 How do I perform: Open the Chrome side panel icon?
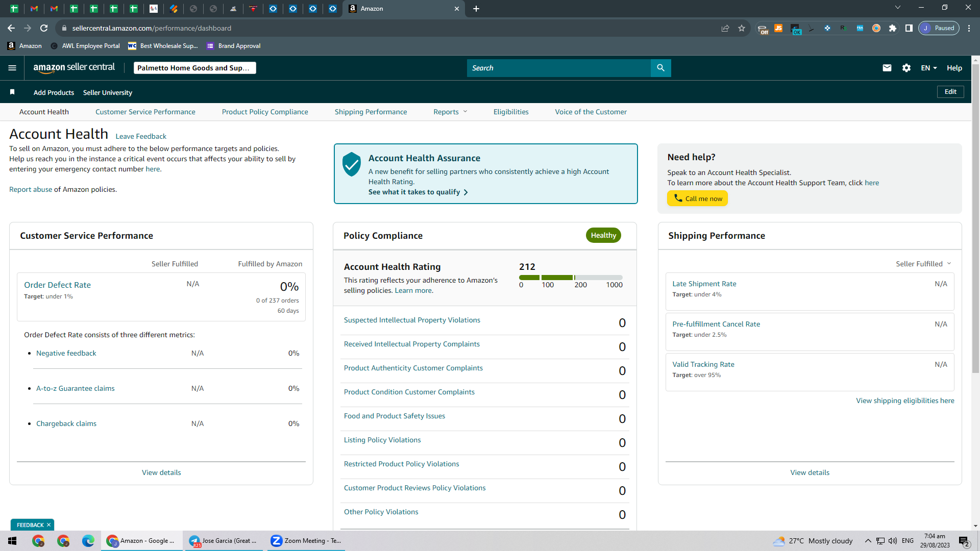coord(909,28)
